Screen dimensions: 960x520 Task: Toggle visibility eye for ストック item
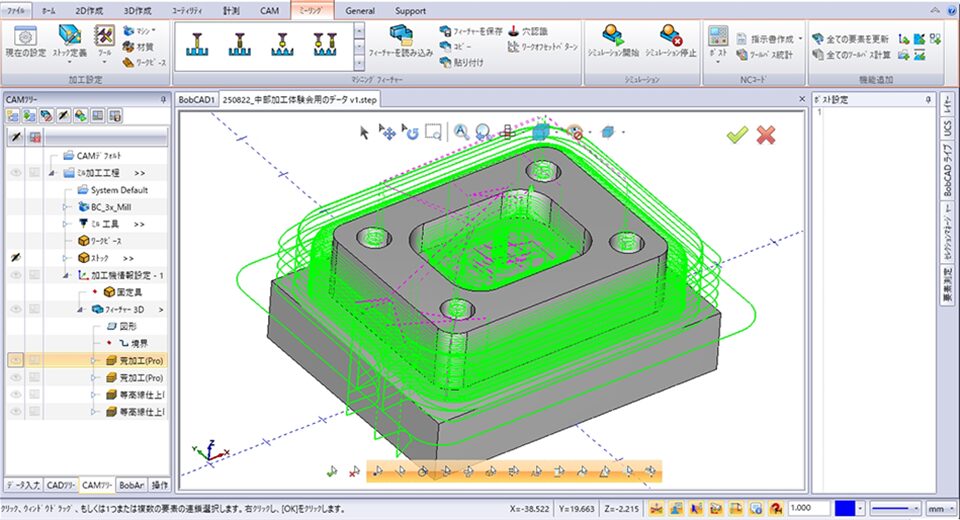pyautogui.click(x=16, y=258)
